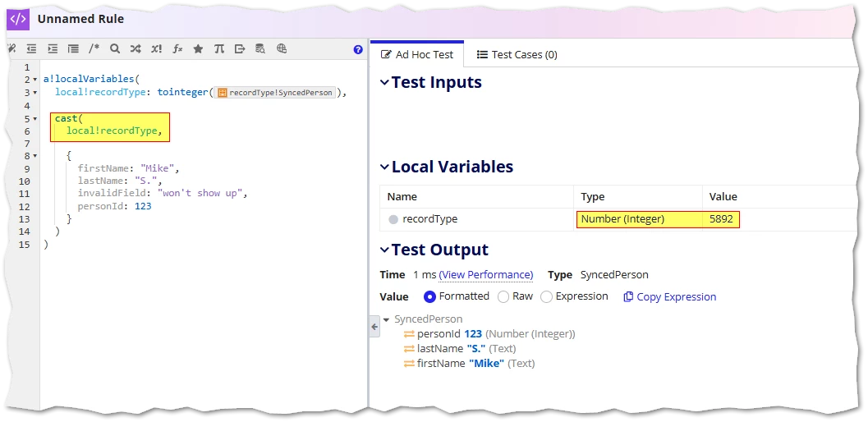Click the recordType variable name
The height and width of the screenshot is (422, 868).
pos(430,219)
